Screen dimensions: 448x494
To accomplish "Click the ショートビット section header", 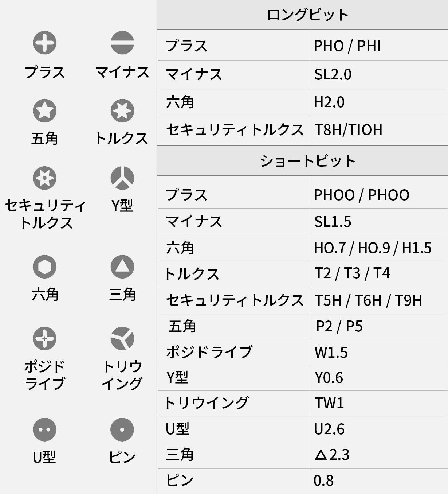I will click(x=307, y=161).
